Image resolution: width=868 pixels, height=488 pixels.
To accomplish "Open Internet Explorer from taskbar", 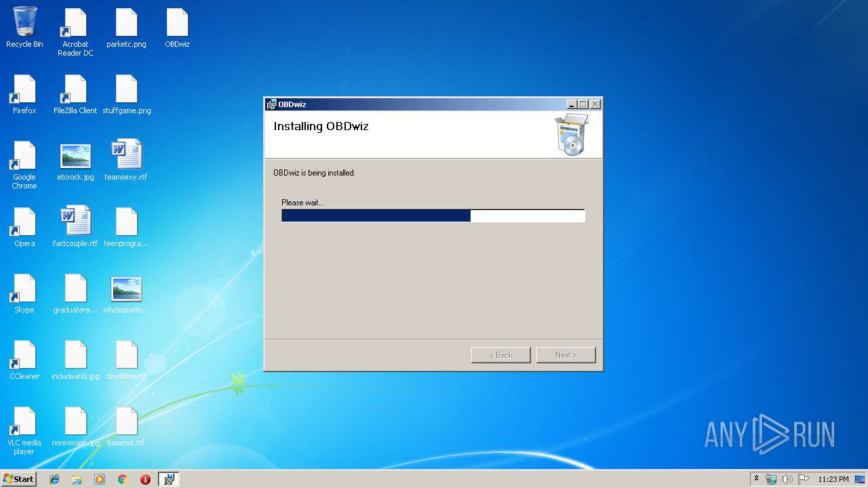I will click(54, 479).
